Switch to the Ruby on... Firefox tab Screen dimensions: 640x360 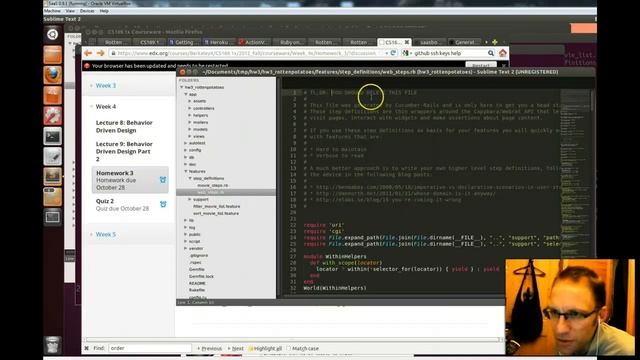click(289, 42)
